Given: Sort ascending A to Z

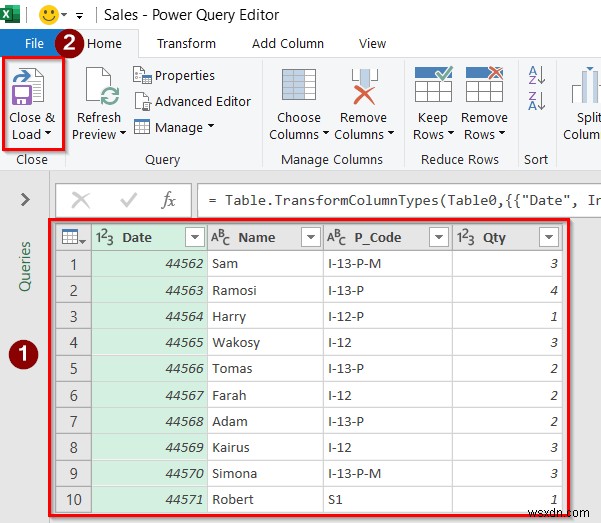Looking at the screenshot, I should 537,75.
